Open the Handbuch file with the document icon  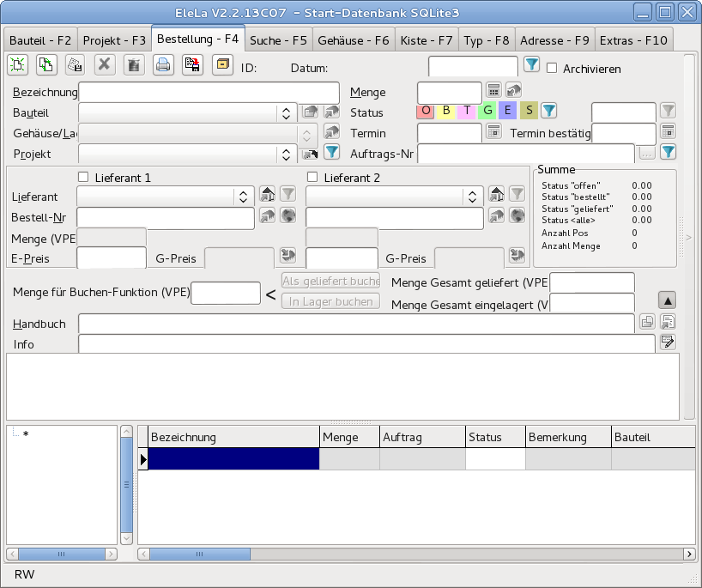coord(668,322)
